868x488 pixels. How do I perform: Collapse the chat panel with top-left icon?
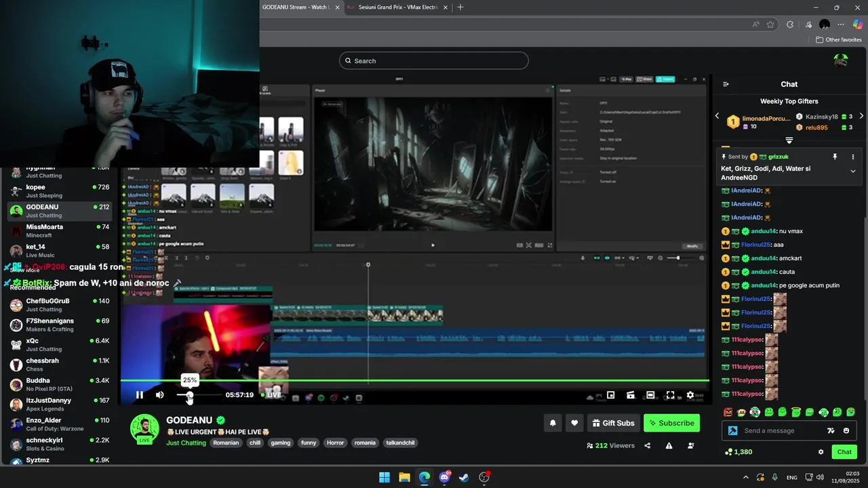(726, 84)
